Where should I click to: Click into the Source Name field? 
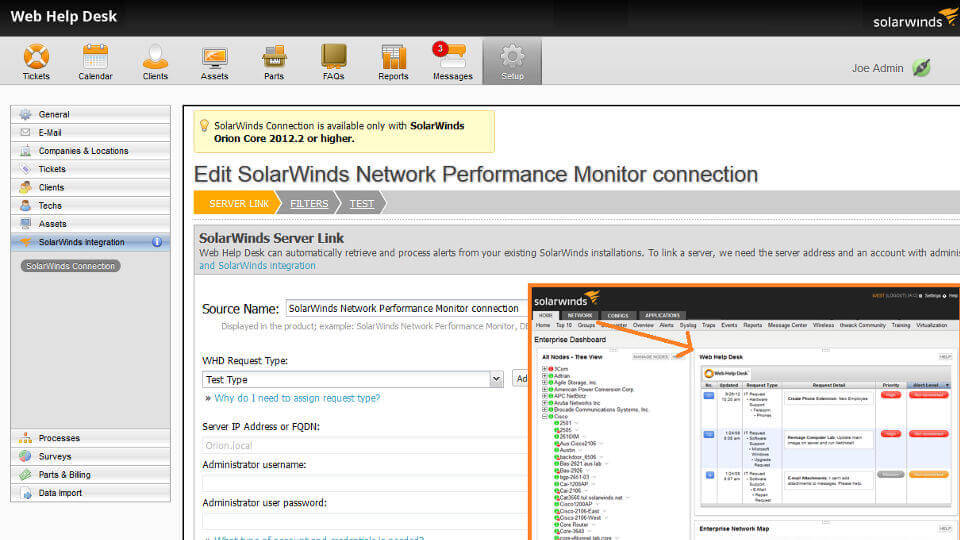407,309
